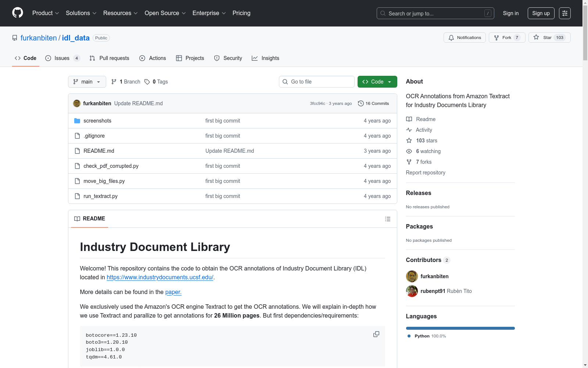Screen dimensions: 588x368
Task: Click the repository icon before furkanbiten
Action: click(x=15, y=38)
